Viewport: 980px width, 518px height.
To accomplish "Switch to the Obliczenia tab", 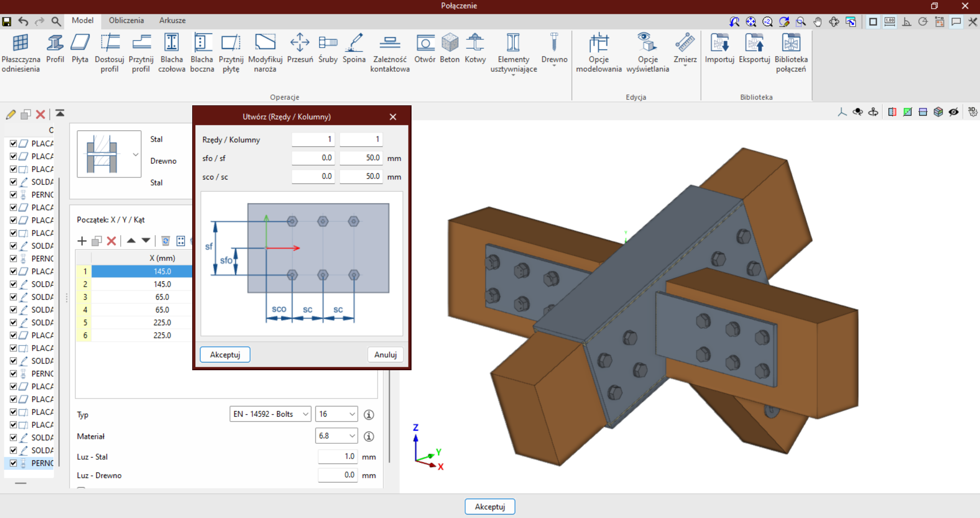I will 126,20.
